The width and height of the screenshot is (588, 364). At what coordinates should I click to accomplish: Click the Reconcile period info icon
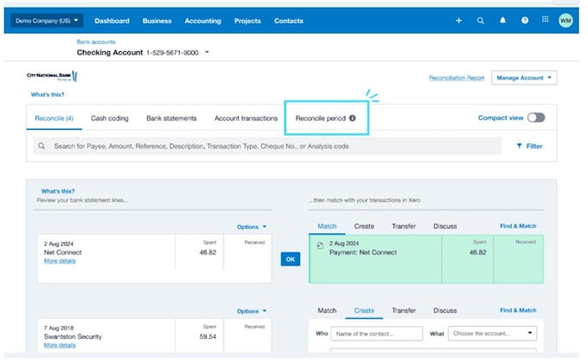pyautogui.click(x=352, y=118)
